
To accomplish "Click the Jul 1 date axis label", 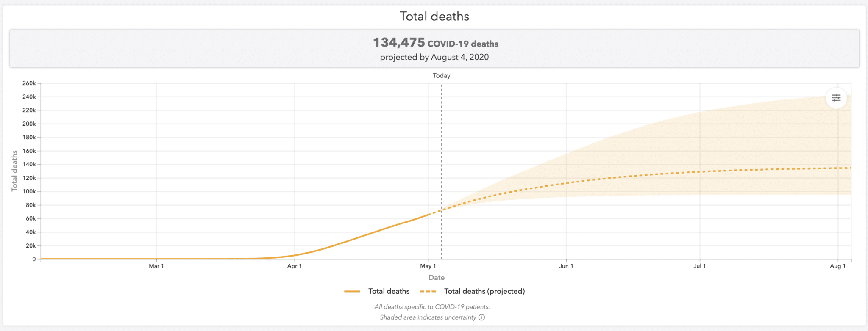I will click(700, 266).
